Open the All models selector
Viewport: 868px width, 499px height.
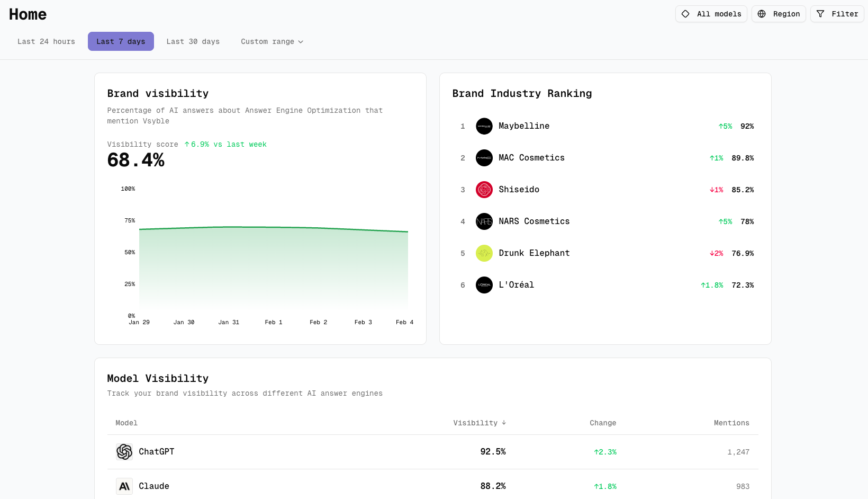point(711,14)
